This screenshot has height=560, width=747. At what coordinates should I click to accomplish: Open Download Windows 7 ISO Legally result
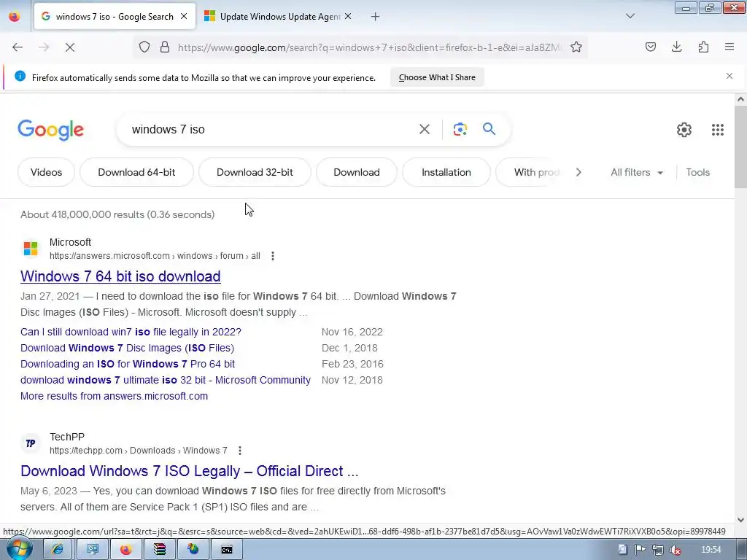coord(189,471)
